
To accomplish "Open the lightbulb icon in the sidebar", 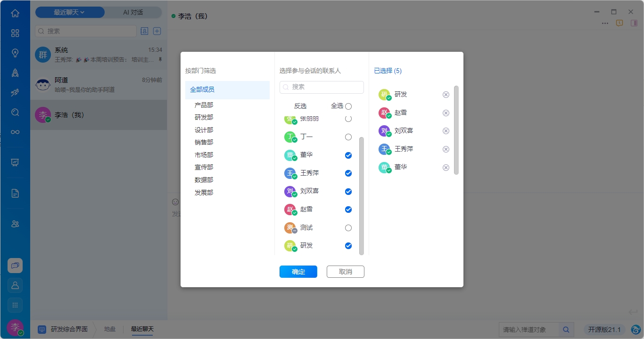I will (x=15, y=53).
